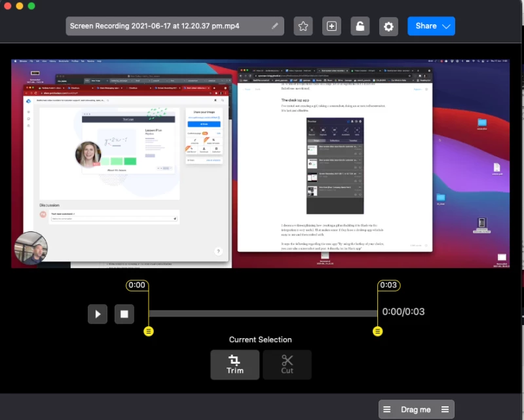Click the pencil icon to rename recording
The height and width of the screenshot is (420, 524).
pos(275,26)
